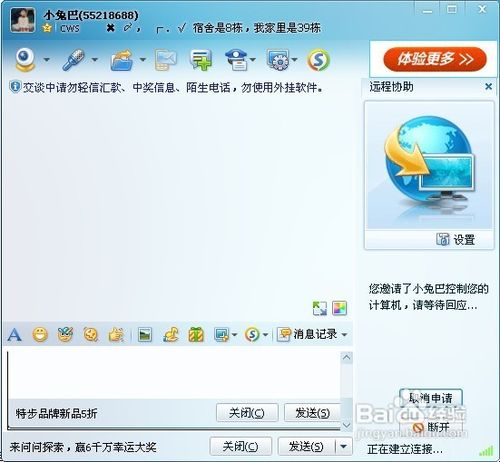Click scrollbar up arrow of input box
Screen dimensions: 500x462
pos(347,358)
